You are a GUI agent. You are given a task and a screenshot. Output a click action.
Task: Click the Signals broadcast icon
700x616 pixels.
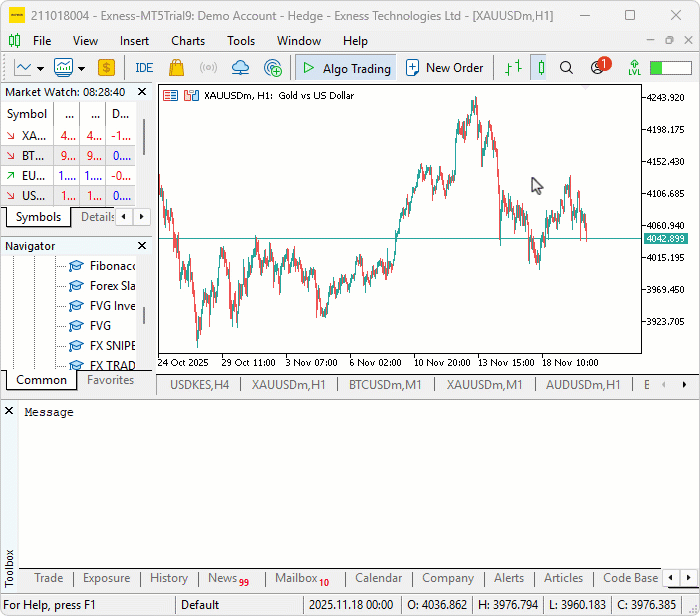click(208, 68)
